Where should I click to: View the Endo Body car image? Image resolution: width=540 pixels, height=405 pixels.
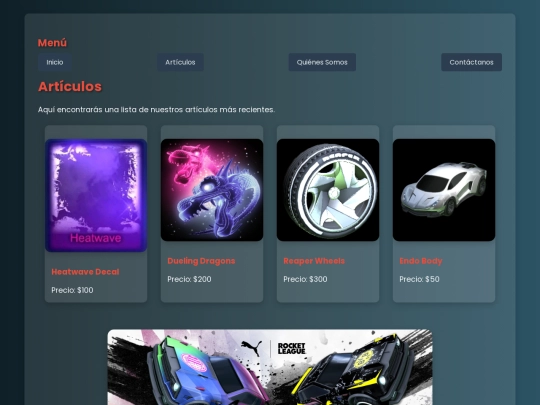pos(444,190)
